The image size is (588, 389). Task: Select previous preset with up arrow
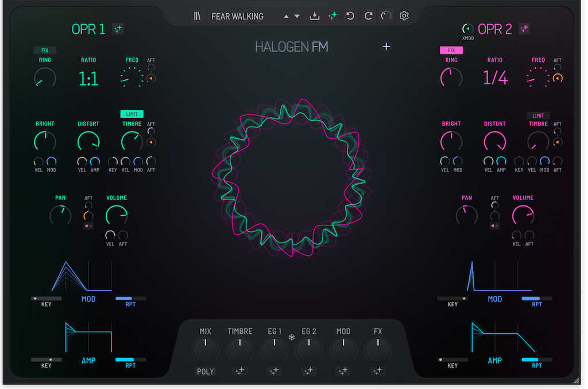coord(286,17)
